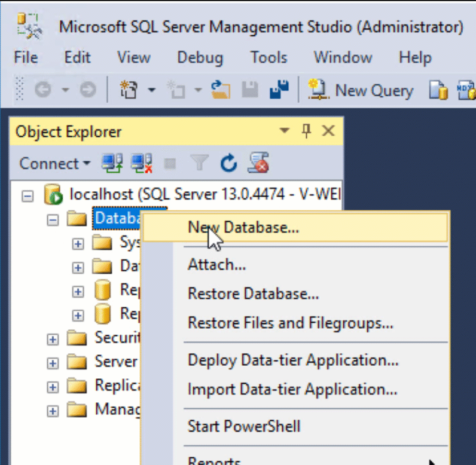Click Disconnect icon in Object Explorer

click(141, 163)
